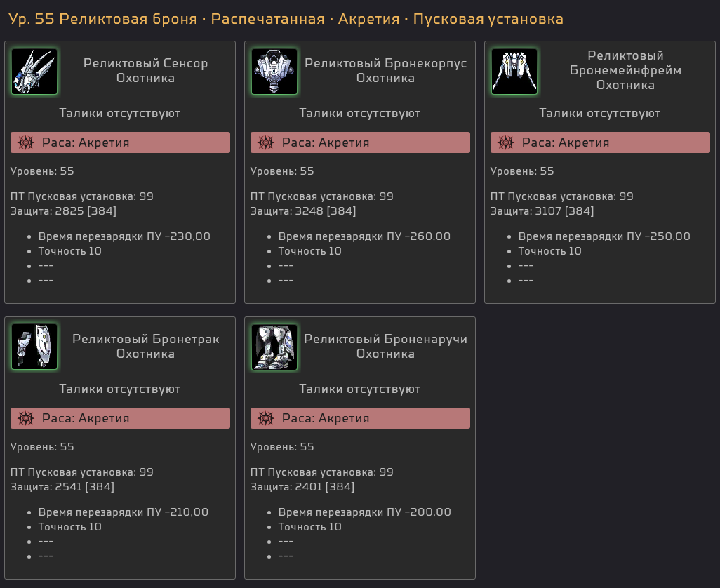Viewport: 720px width, 588px height.
Task: Click Уровень: 55 in the Броненаручи card
Action: pos(282,447)
